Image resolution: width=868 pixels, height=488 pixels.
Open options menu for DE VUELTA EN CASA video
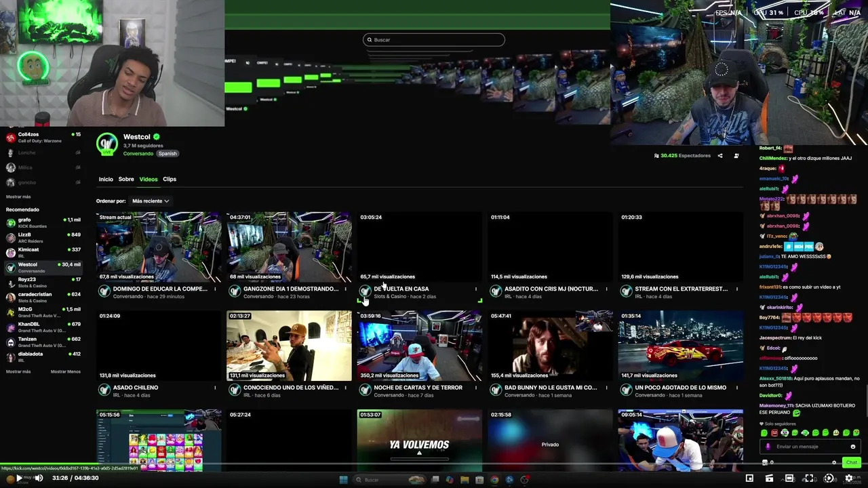pos(475,289)
